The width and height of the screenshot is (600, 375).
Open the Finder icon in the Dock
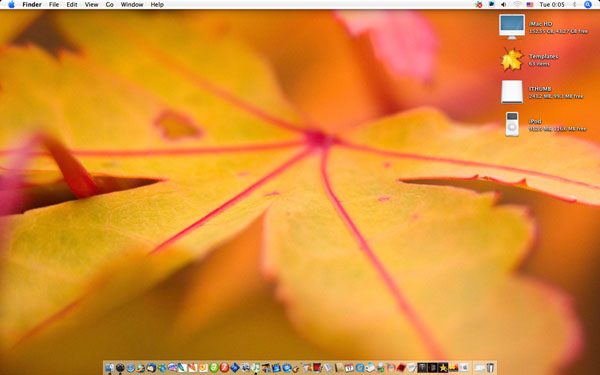point(109,368)
